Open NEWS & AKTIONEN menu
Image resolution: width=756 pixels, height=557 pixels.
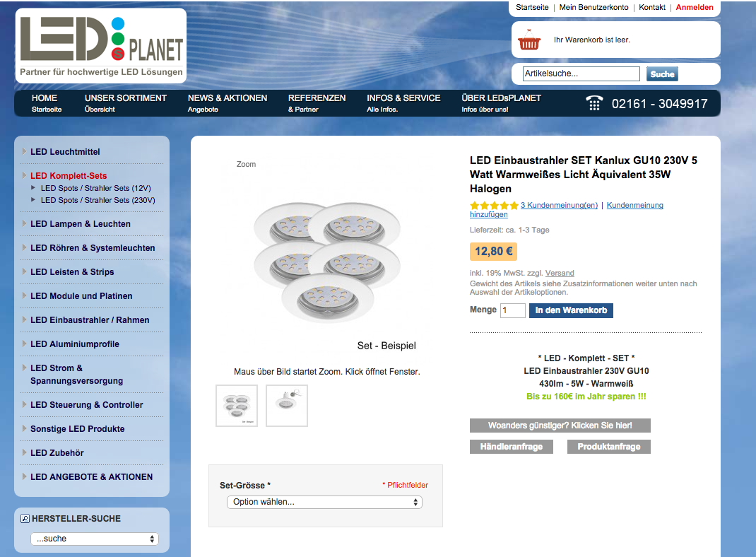pos(227,103)
